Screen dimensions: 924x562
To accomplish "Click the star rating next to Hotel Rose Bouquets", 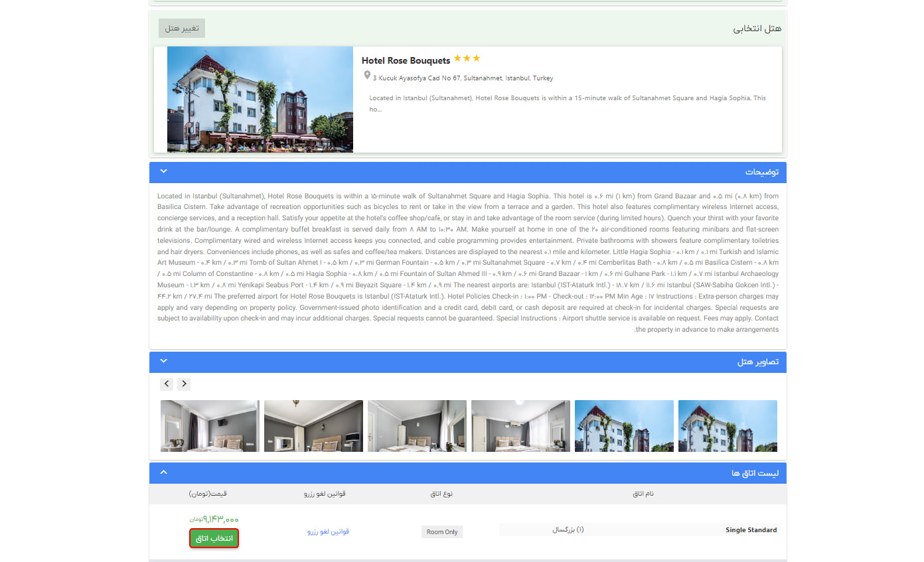I will [467, 58].
